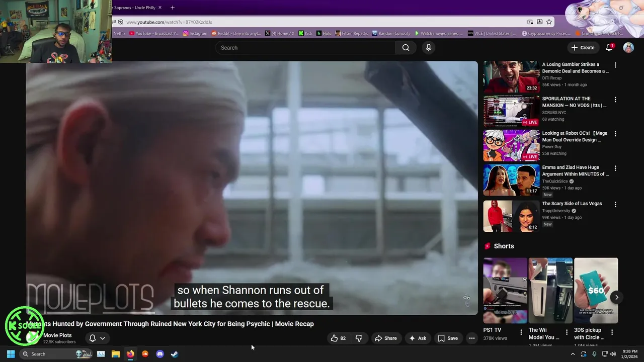Open the Hulu bookmark
Viewport: 644px width, 362px height.
pyautogui.click(x=324, y=33)
